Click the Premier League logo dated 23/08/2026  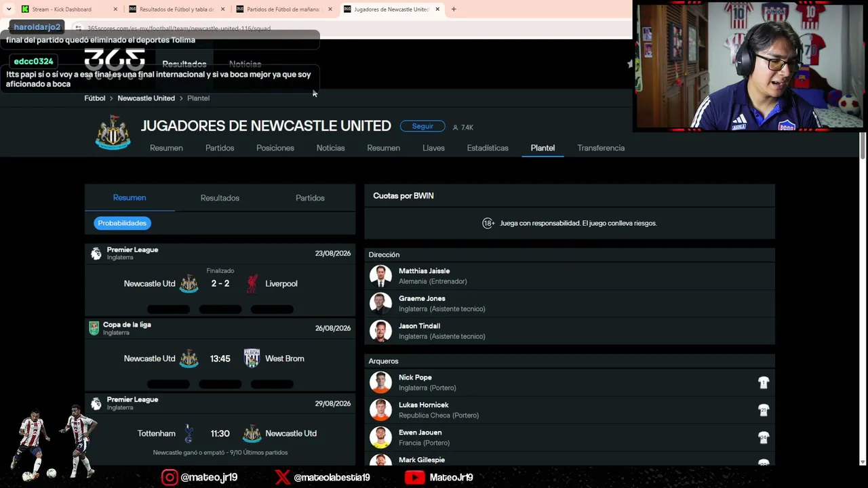click(96, 253)
